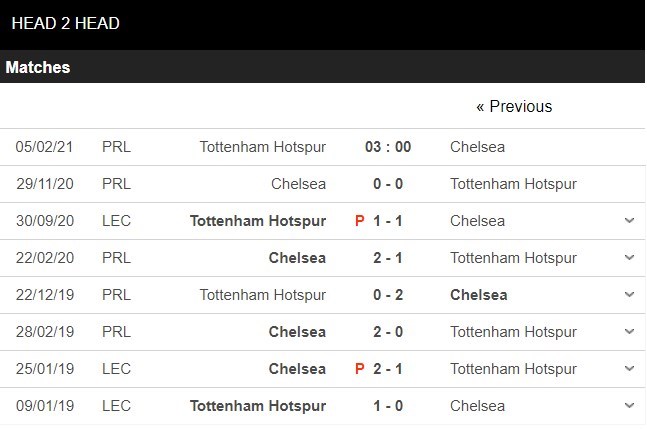Screen dimensions: 647x429
Task: Expand the 30/09/20 match row chevron
Action: click(x=629, y=221)
